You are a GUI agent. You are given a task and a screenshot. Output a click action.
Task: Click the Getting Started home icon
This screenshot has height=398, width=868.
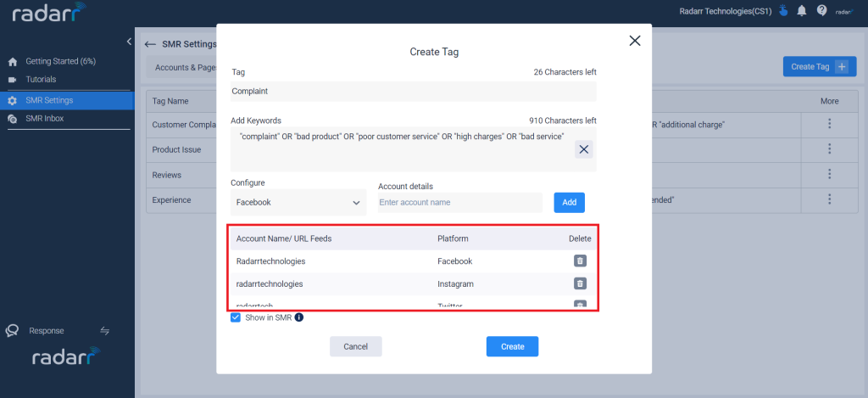point(13,62)
